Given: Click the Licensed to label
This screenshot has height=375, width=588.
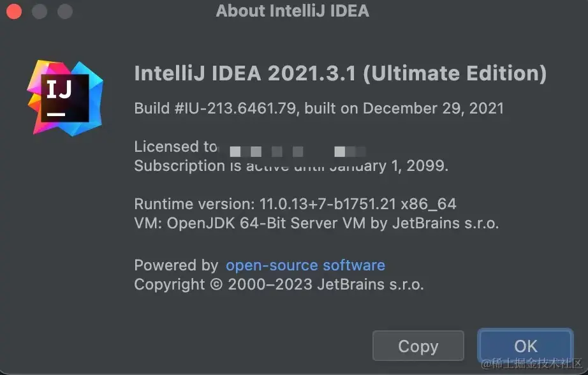Looking at the screenshot, I should click(x=175, y=147).
